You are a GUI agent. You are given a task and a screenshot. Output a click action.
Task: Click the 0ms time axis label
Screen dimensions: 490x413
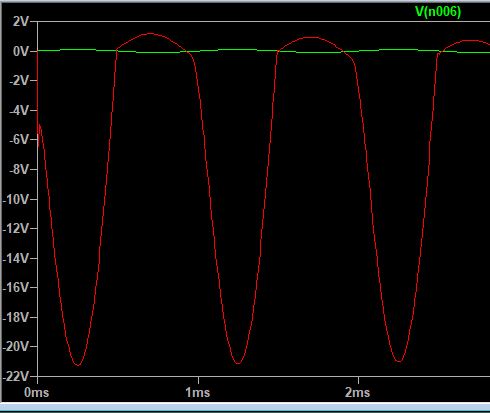(x=37, y=392)
